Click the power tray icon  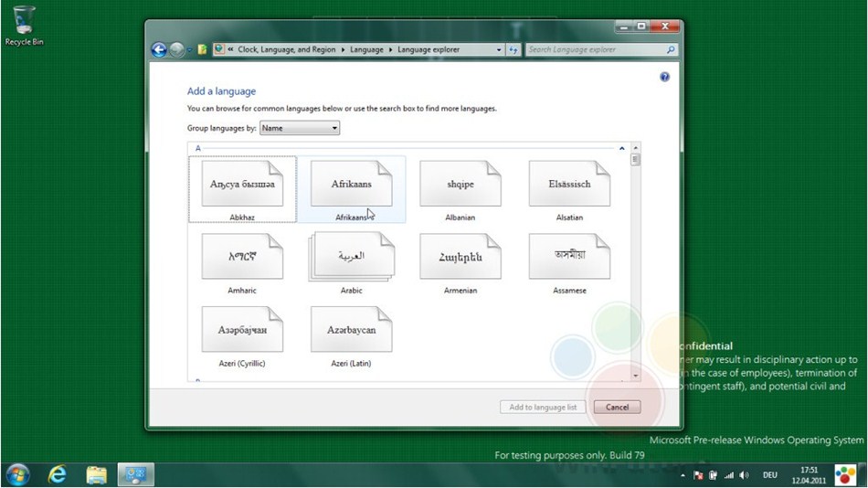tap(714, 475)
